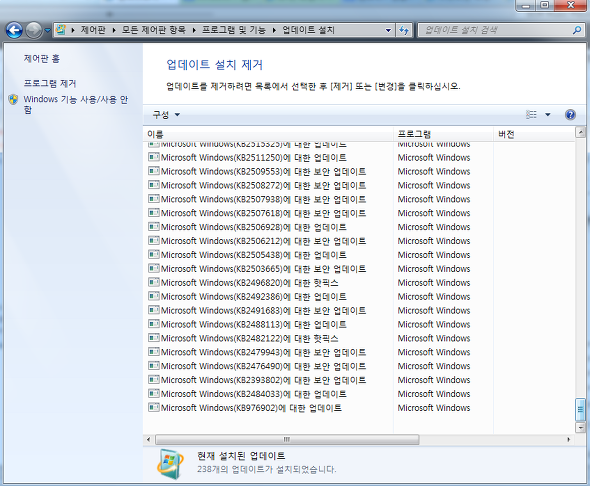Click the icon of KB2476490 security update
The image size is (590, 486).
154,366
